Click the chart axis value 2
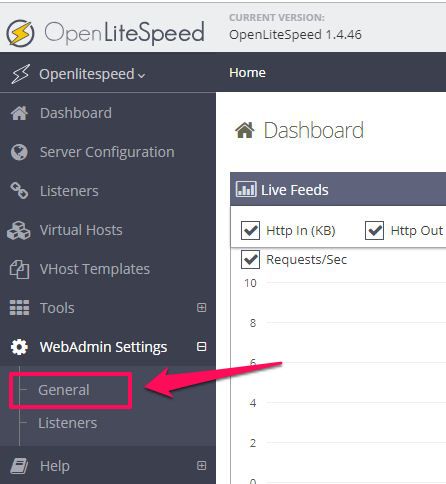This screenshot has width=446, height=484. point(253,443)
